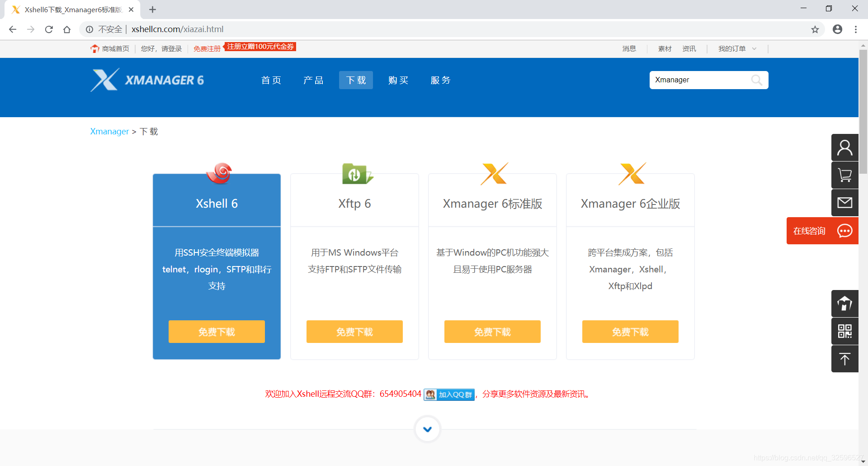Click 免费下载 under Xshell 6
Image resolution: width=868 pixels, height=466 pixels.
point(217,332)
